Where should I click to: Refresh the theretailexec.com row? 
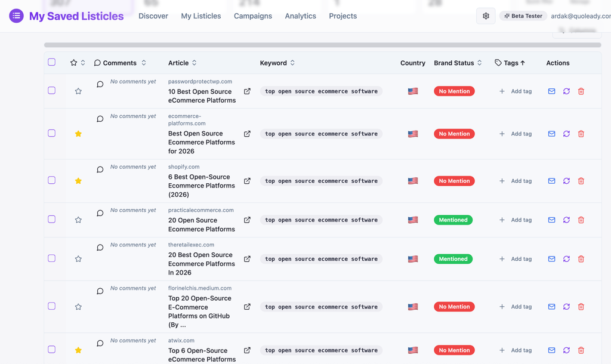566,259
